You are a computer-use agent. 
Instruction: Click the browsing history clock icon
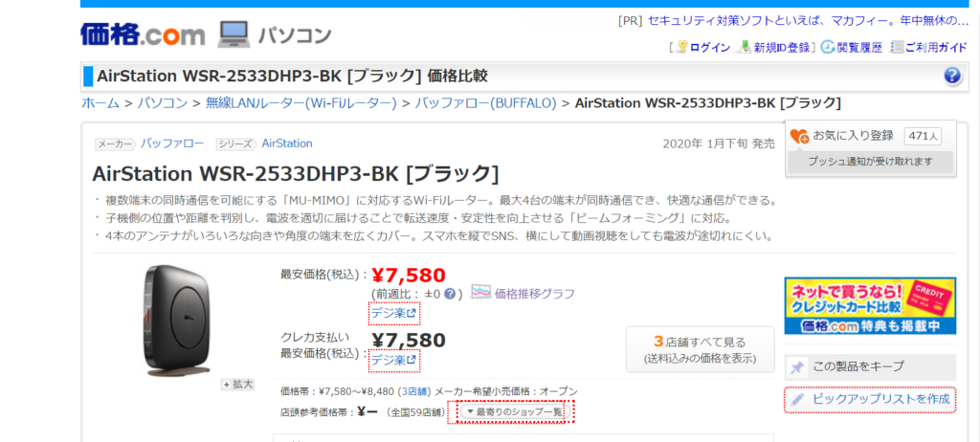(827, 47)
